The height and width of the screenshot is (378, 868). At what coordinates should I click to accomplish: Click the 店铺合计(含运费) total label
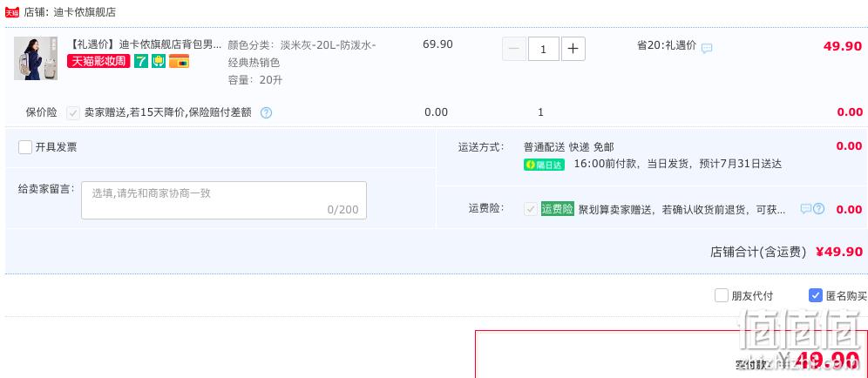(x=758, y=253)
